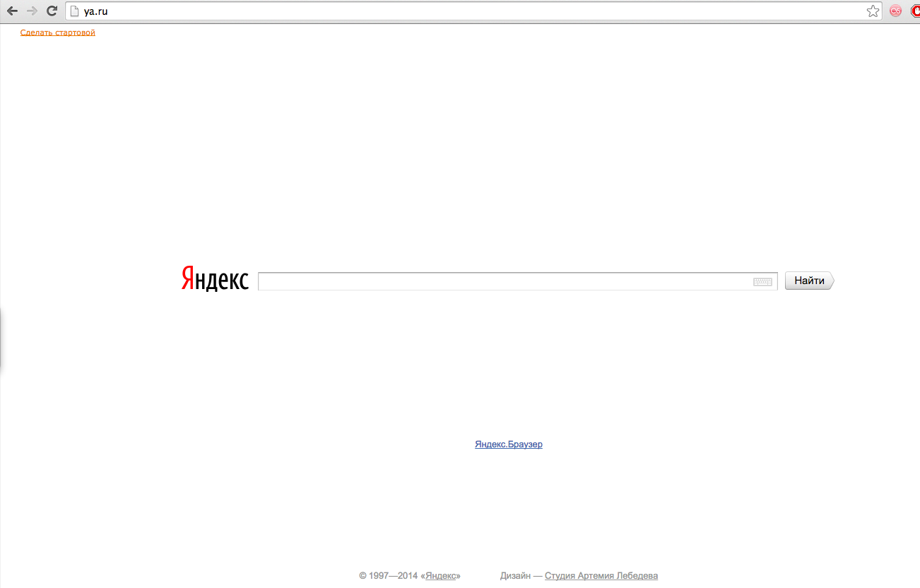This screenshot has width=920, height=588.
Task: Open the «Яндекс» footer link
Action: tap(442, 576)
